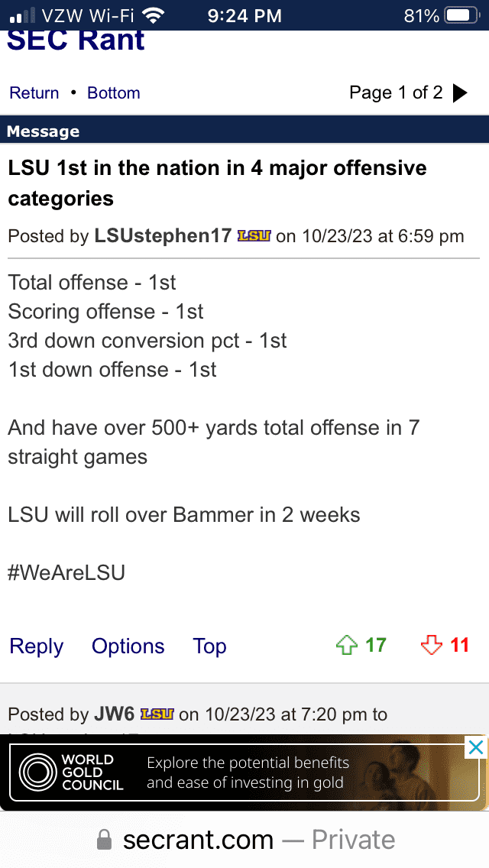Tap the secrant.com address field

click(x=244, y=840)
